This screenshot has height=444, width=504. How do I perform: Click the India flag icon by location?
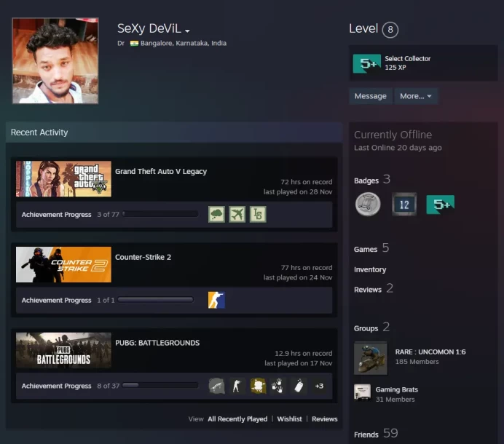tap(134, 43)
